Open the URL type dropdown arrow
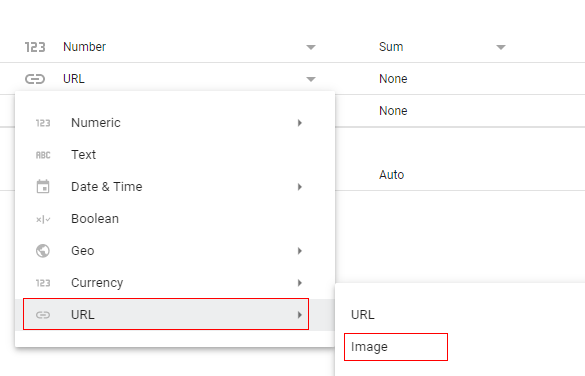This screenshot has height=376, width=585. (x=311, y=79)
